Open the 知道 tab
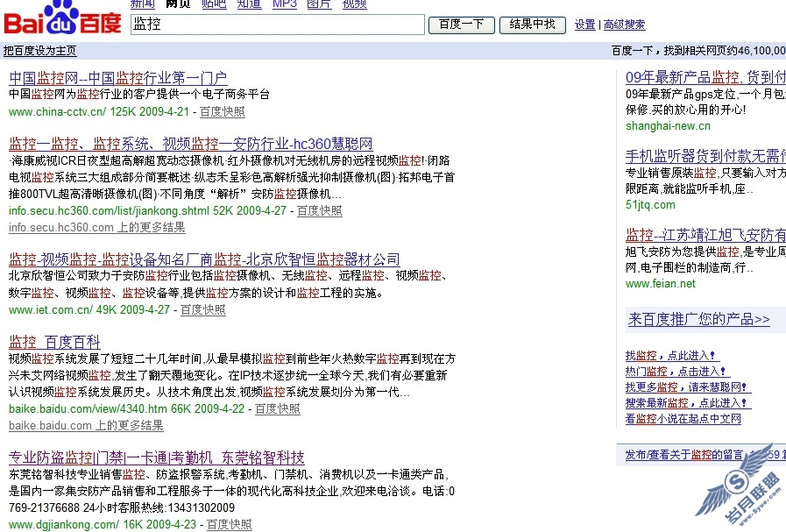 click(x=249, y=4)
